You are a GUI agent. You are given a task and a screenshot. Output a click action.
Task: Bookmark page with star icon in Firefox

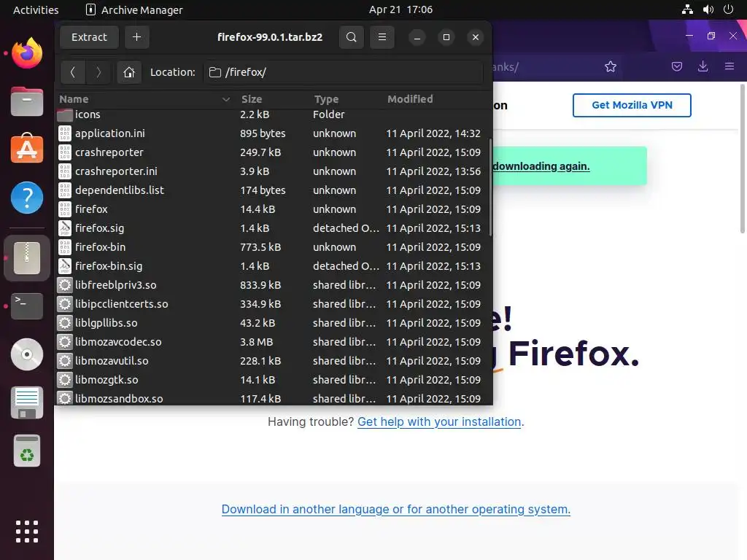(x=611, y=66)
